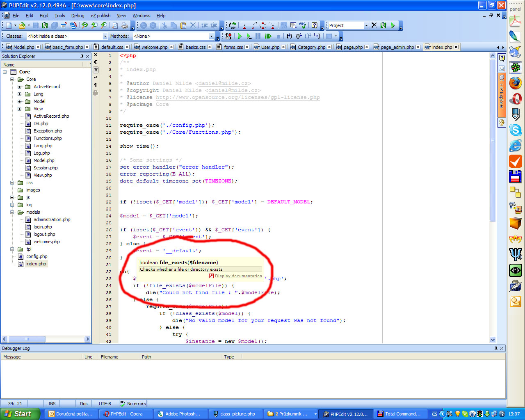Switch to the forms.css tab
This screenshot has height=420, width=525.
[233, 47]
